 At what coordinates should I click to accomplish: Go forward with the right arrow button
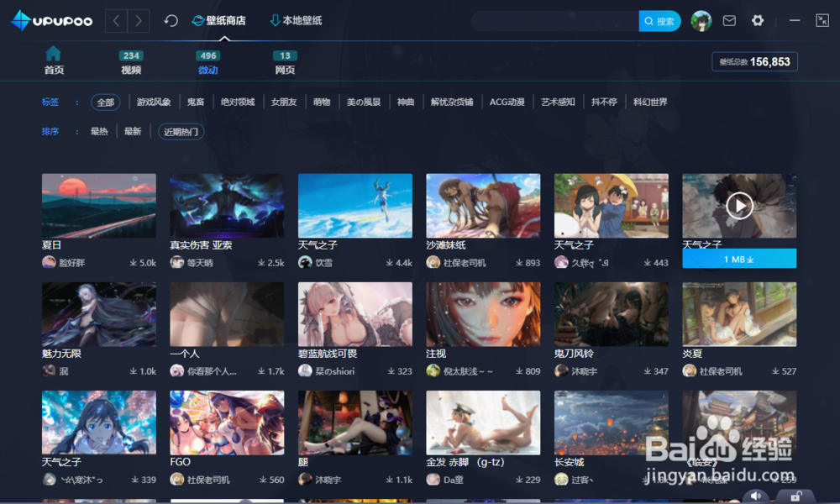139,21
